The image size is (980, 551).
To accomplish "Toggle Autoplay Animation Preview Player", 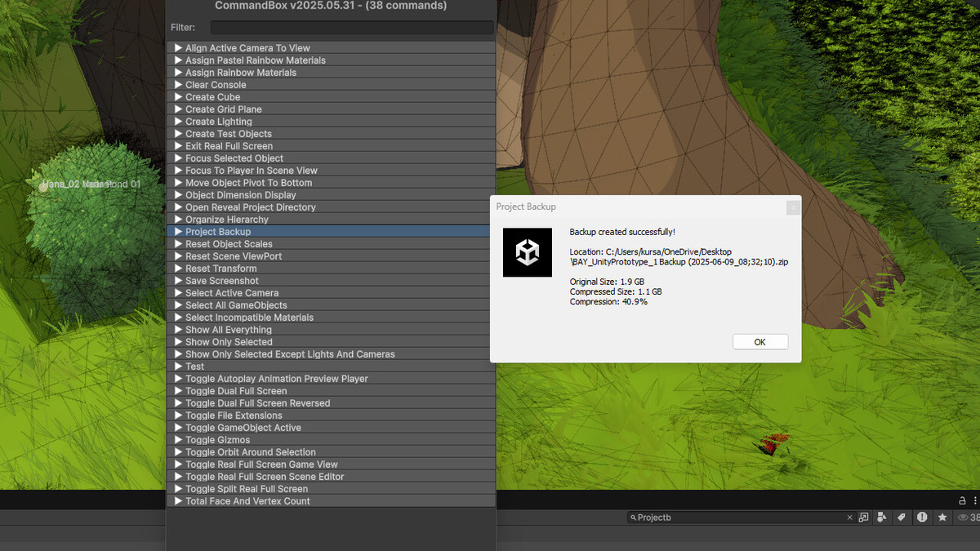I will 331,379.
